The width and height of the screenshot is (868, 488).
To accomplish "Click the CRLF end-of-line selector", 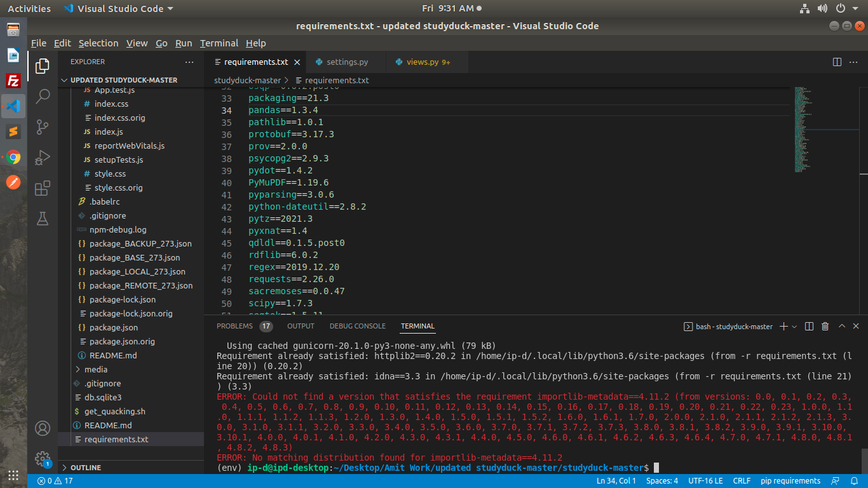I will pyautogui.click(x=742, y=481).
